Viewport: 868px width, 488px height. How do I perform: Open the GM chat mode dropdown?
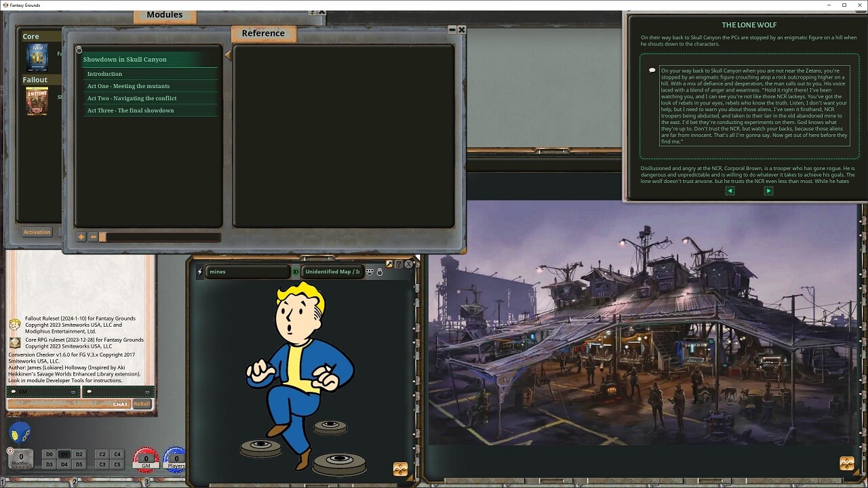[x=73, y=392]
